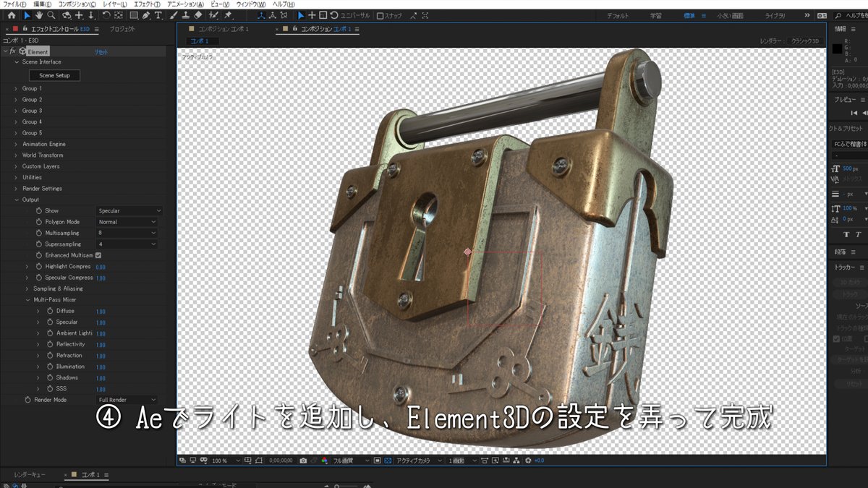This screenshot has height=488, width=868.
Task: Select the Rotation tool
Action: coord(106,14)
